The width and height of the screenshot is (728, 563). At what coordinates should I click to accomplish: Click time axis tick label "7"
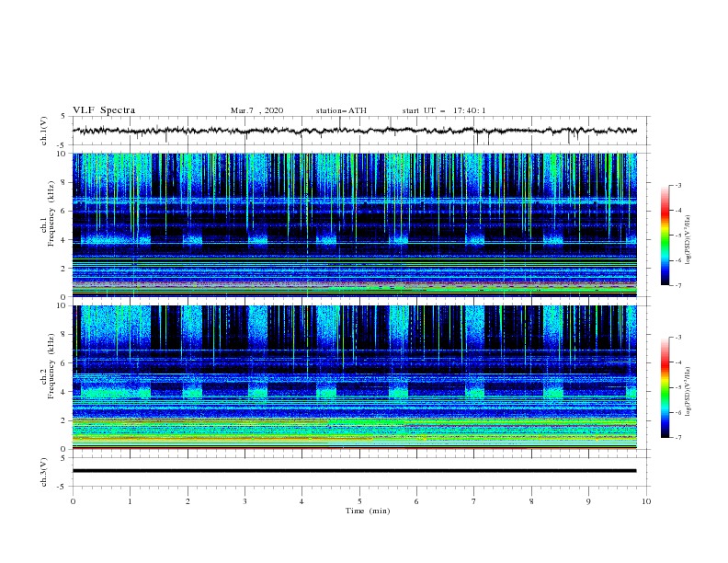coord(474,501)
